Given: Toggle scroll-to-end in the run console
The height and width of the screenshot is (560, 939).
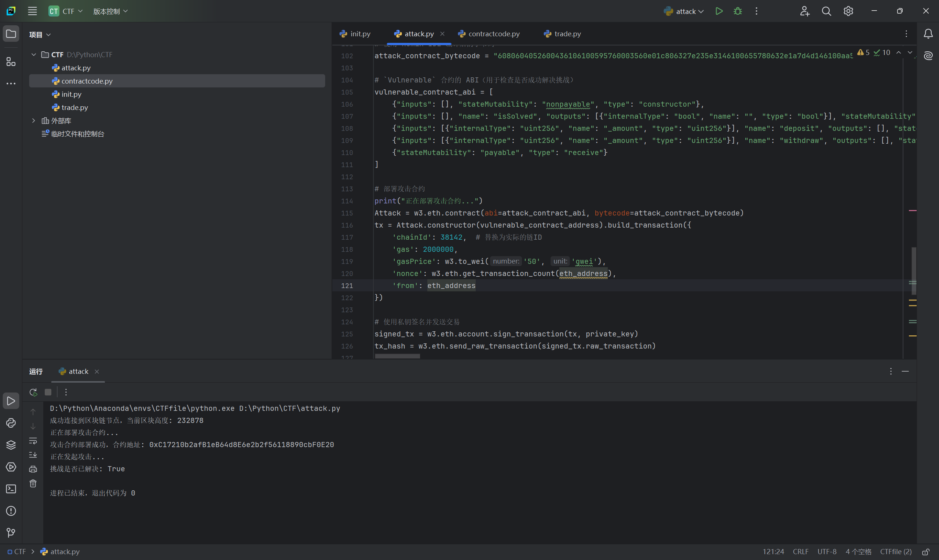Looking at the screenshot, I should coord(33,455).
